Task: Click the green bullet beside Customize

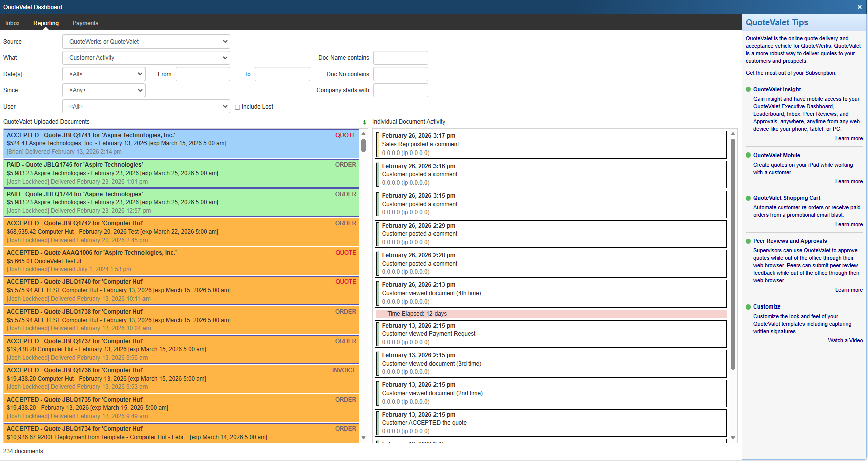Action: click(x=748, y=307)
